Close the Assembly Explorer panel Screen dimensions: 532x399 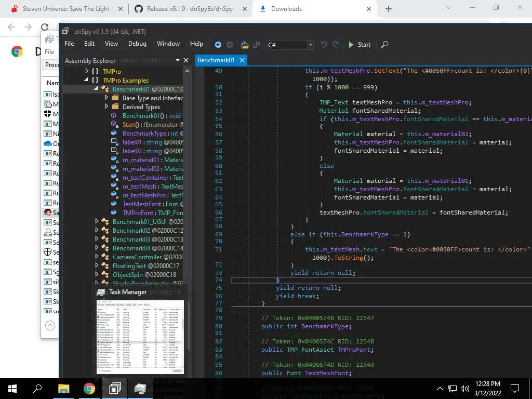[x=186, y=60]
